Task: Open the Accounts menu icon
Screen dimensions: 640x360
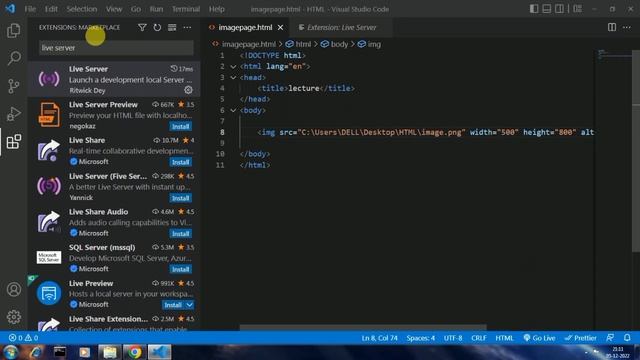Action: click(x=13, y=289)
